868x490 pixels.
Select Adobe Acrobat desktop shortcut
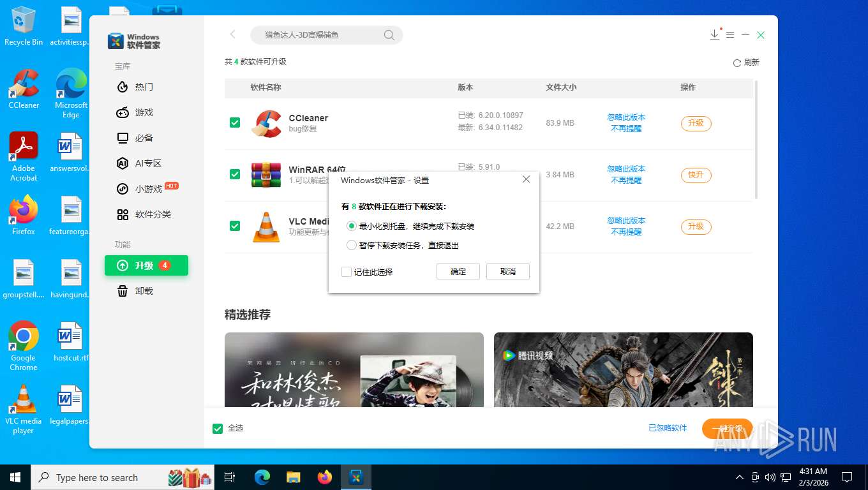24,156
